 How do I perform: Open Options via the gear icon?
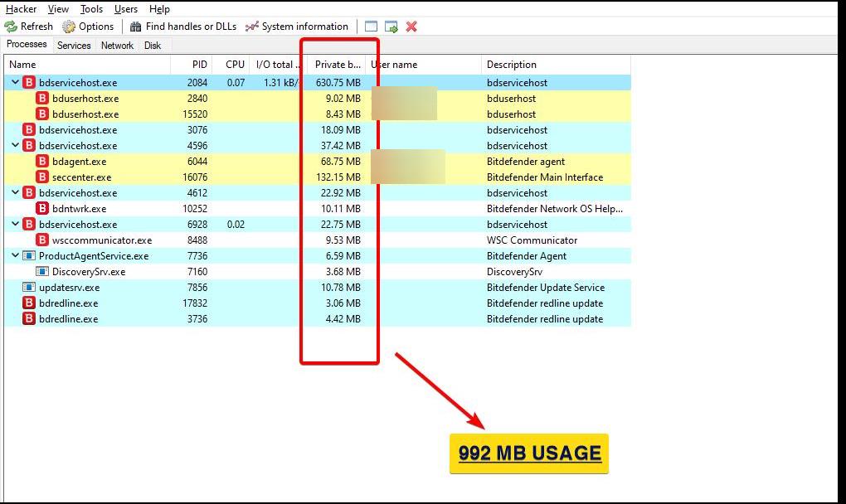click(x=69, y=27)
